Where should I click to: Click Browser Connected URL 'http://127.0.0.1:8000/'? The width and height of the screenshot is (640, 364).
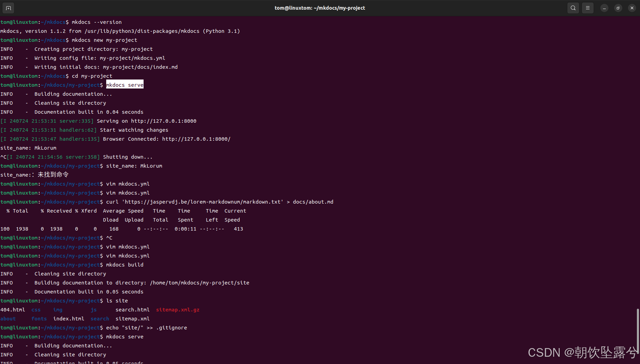(x=196, y=139)
